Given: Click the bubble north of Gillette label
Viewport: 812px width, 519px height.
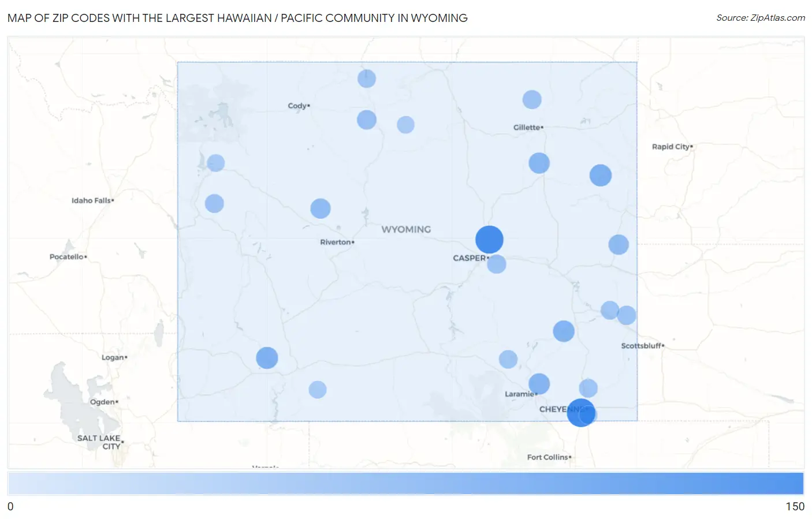Looking at the screenshot, I should [532, 99].
